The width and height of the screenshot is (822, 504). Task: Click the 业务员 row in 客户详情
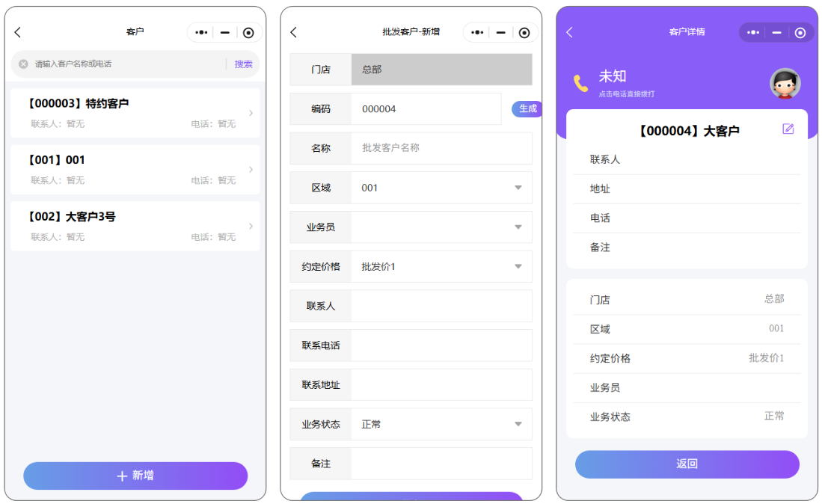687,387
